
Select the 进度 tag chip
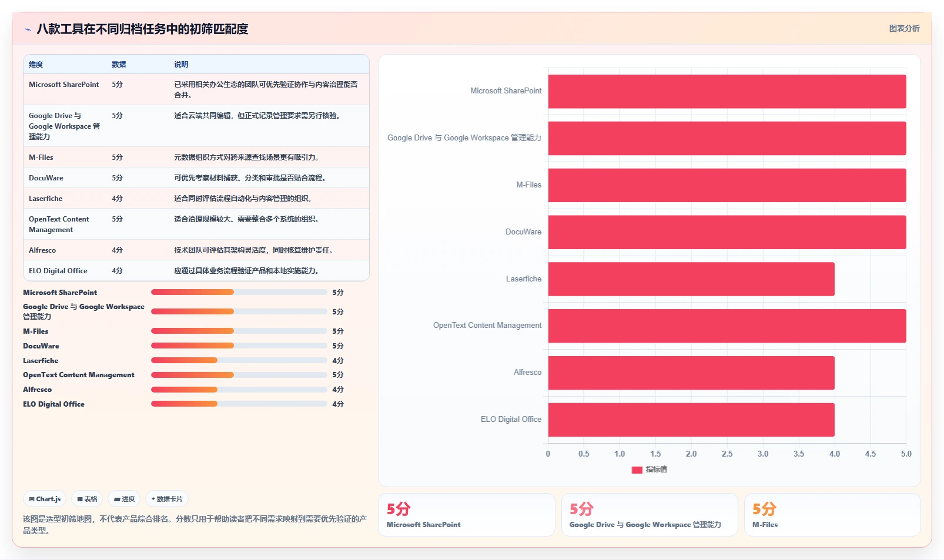(124, 499)
